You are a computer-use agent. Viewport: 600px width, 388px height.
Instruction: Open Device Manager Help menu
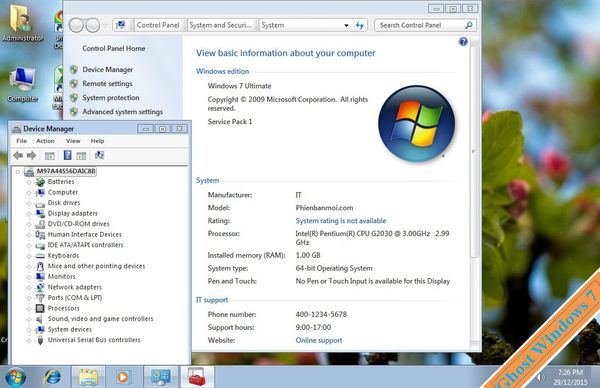pyautogui.click(x=97, y=141)
